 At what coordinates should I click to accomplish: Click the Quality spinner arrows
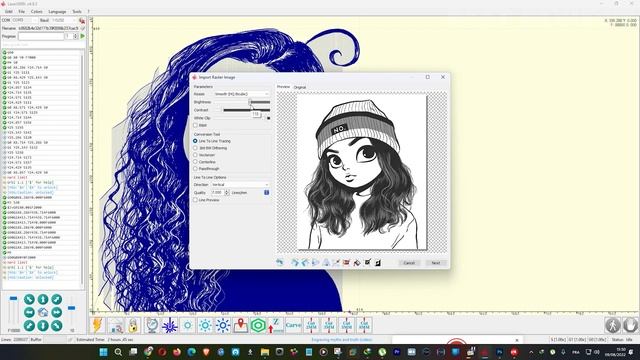[x=227, y=192]
